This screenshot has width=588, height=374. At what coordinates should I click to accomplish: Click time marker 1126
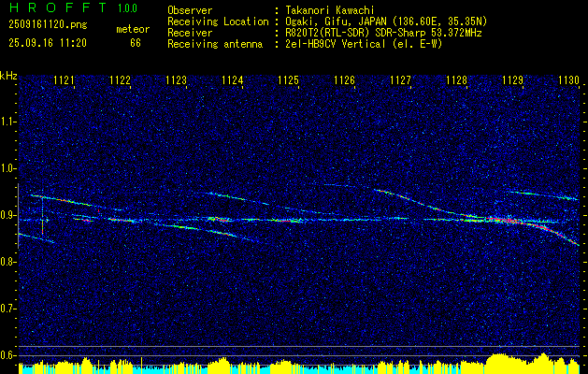[x=345, y=79]
